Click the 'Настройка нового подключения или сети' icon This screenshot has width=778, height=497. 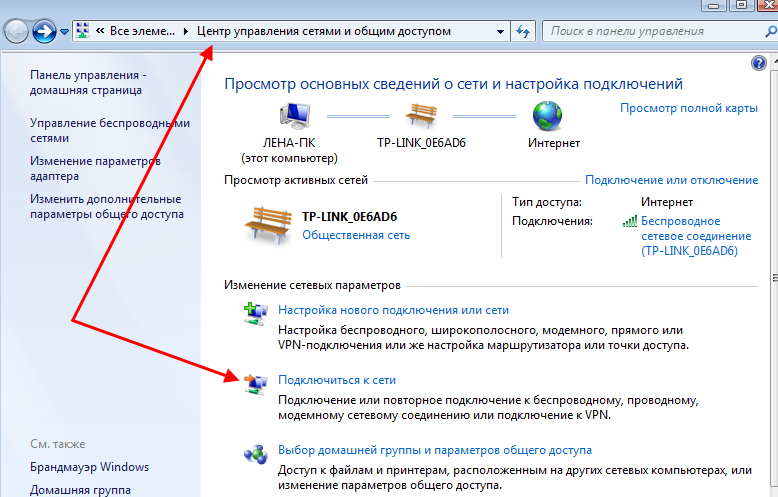click(x=256, y=313)
